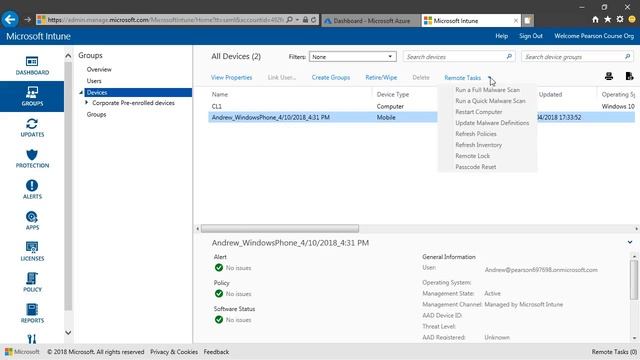The height and width of the screenshot is (360, 640).
Task: Click the horizontal scrollbar of device list
Action: pyautogui.click(x=280, y=229)
